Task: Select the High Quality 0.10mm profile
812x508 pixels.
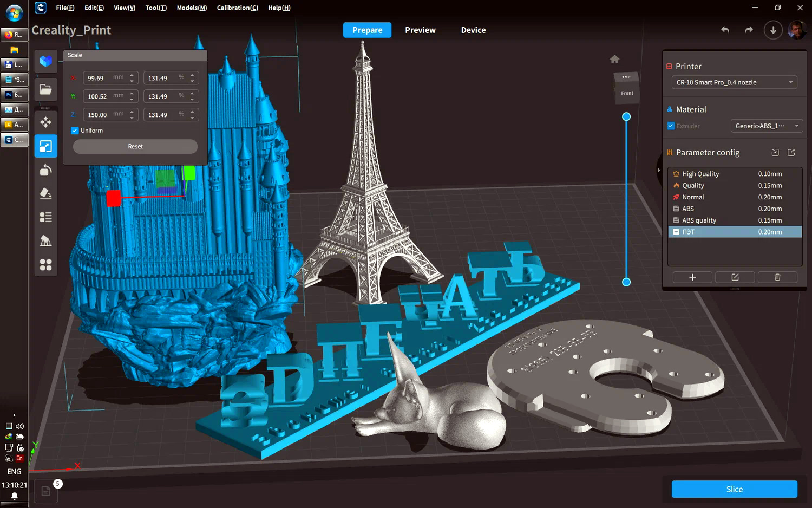Action: coord(735,174)
